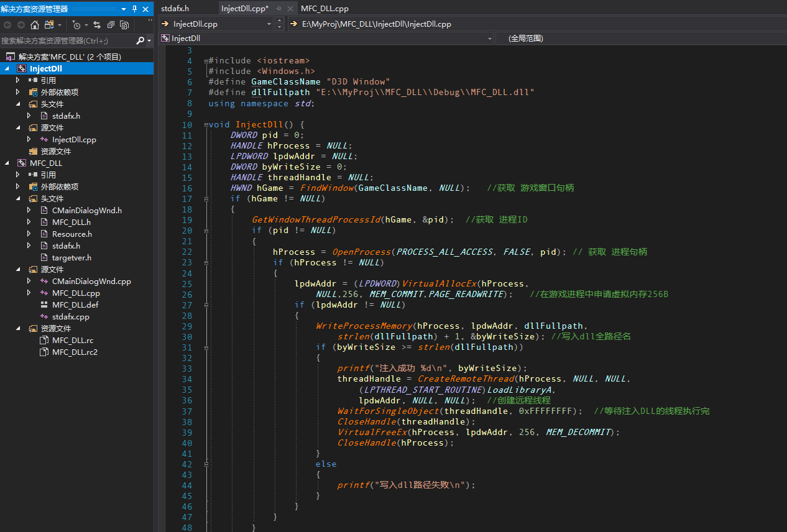Collapse 资源文件 folder under MFC_DLL project
Image resolution: width=787 pixels, height=532 pixels.
(18, 328)
